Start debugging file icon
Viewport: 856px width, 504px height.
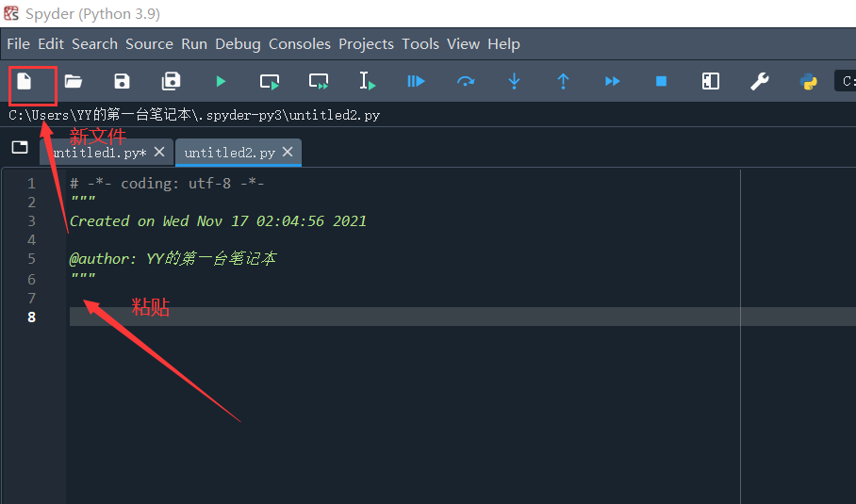click(416, 81)
